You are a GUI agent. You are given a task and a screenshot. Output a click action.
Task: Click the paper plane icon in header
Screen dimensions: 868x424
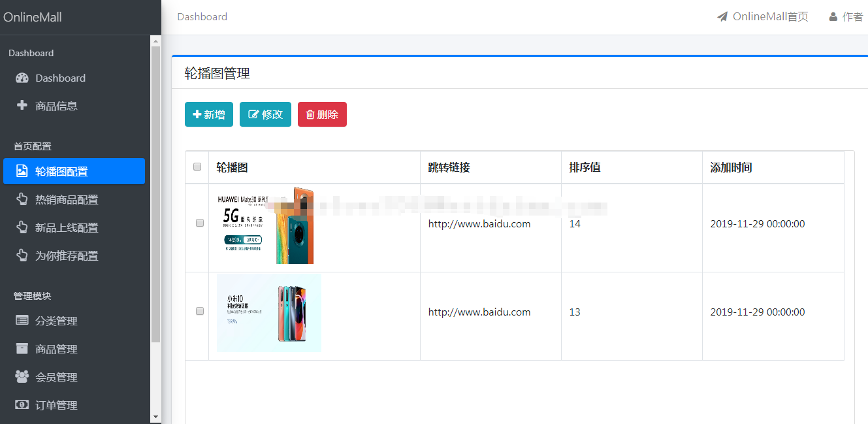click(x=722, y=17)
